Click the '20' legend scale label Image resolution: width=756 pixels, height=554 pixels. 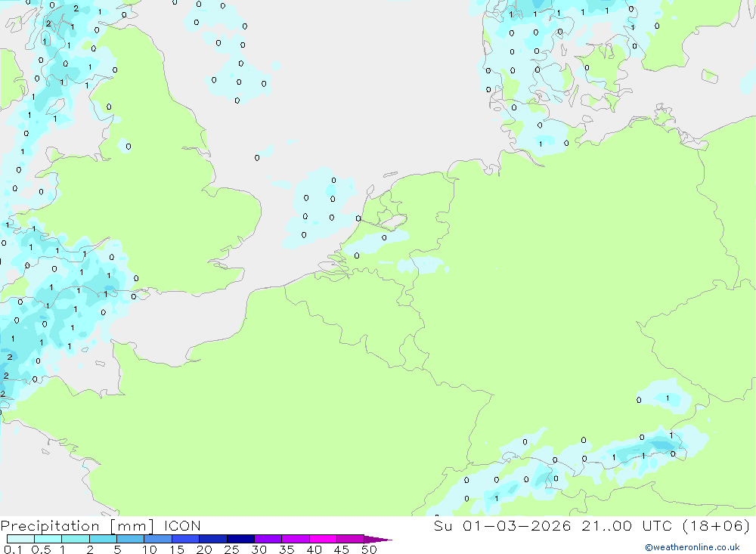pyautogui.click(x=204, y=549)
